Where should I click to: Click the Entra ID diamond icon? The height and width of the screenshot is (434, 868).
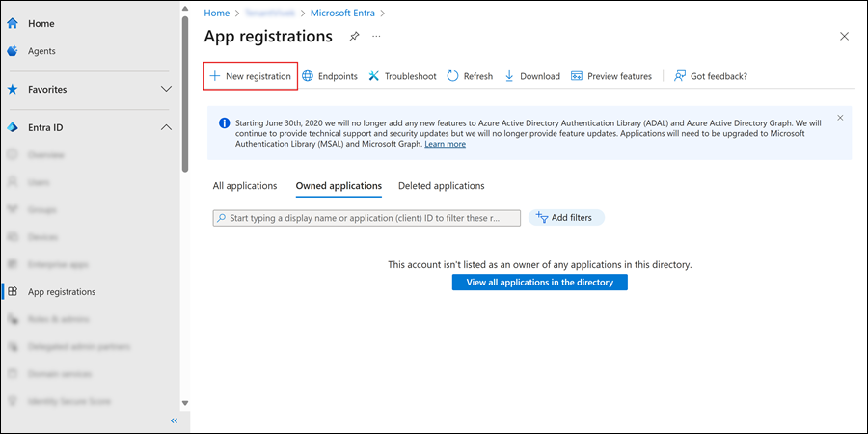[x=13, y=128]
